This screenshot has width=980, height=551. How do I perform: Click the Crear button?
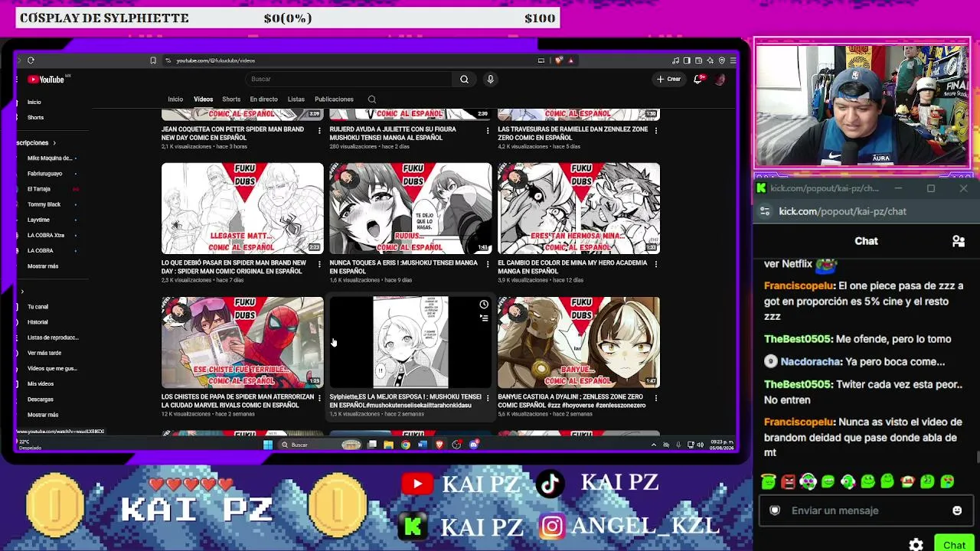[x=668, y=79]
